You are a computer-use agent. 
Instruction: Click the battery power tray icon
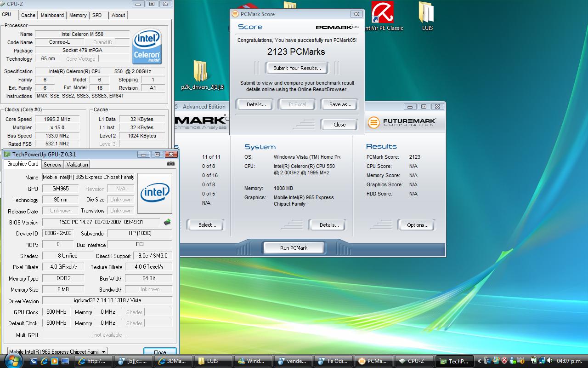533,361
